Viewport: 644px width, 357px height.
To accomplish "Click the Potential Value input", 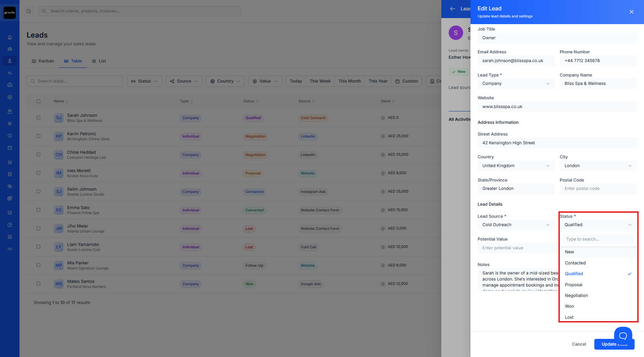I will tap(517, 248).
